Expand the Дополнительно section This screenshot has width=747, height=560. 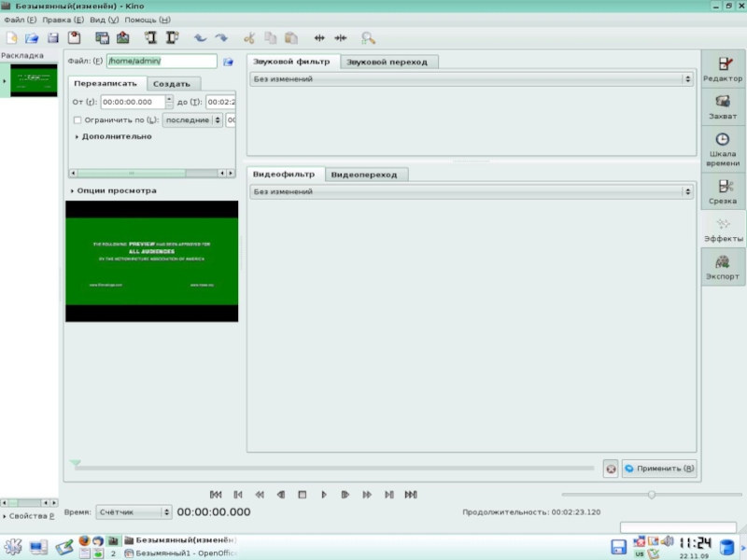(x=113, y=136)
